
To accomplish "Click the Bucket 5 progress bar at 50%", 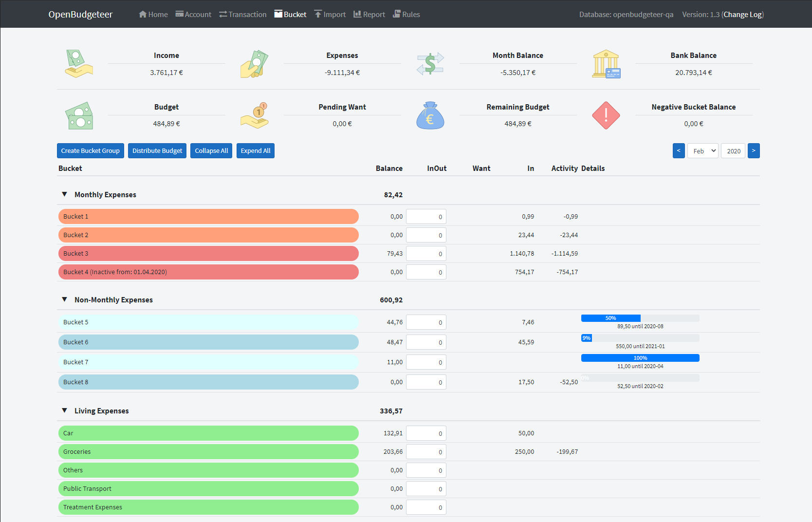I will pyautogui.click(x=640, y=318).
